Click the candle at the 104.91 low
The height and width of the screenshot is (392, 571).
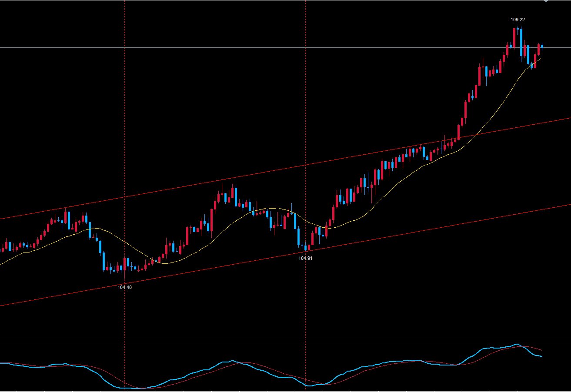(306, 248)
